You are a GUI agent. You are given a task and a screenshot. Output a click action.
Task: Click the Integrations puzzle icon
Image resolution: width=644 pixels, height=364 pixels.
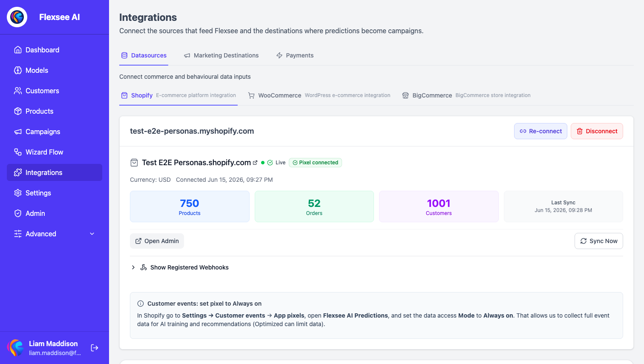click(x=18, y=172)
